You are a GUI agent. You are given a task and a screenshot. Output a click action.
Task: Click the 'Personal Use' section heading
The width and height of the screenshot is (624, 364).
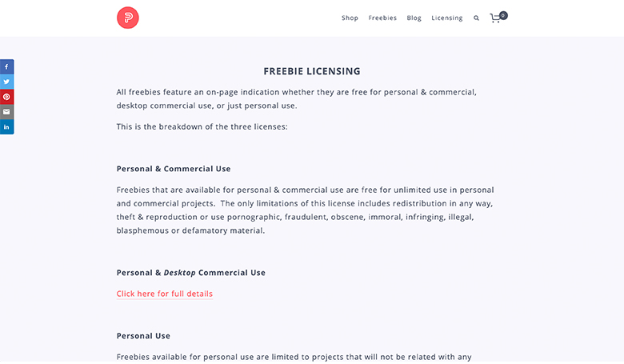pos(143,336)
